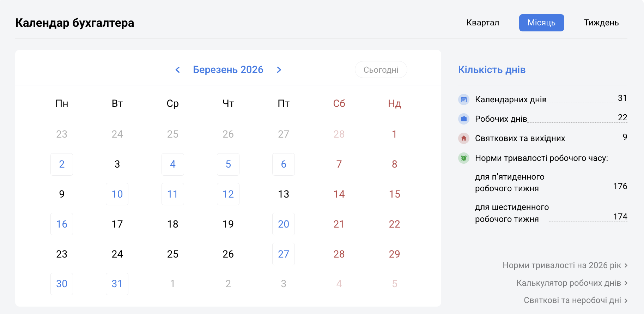Select March 2 in the calendar
The height and width of the screenshot is (314, 644).
(x=62, y=164)
